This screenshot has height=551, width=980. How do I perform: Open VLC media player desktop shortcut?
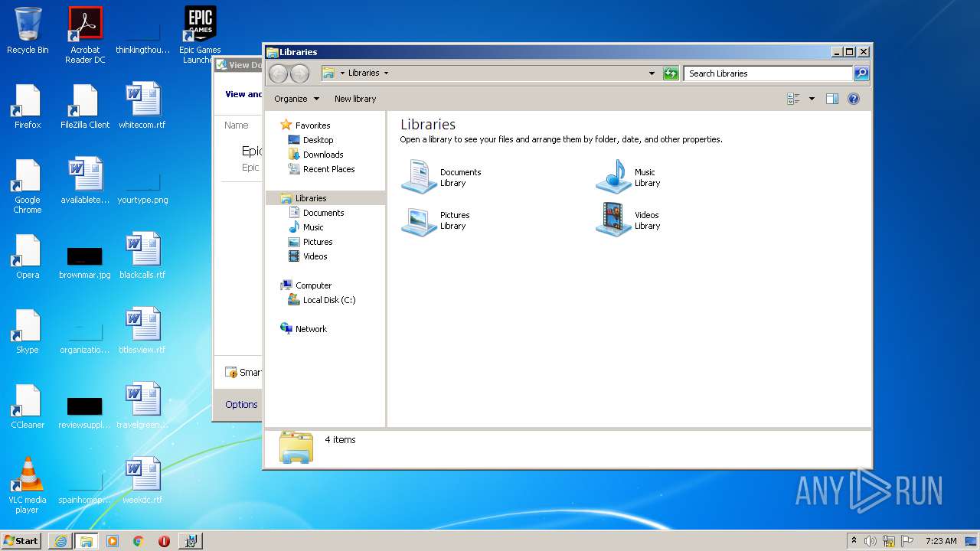tap(28, 485)
